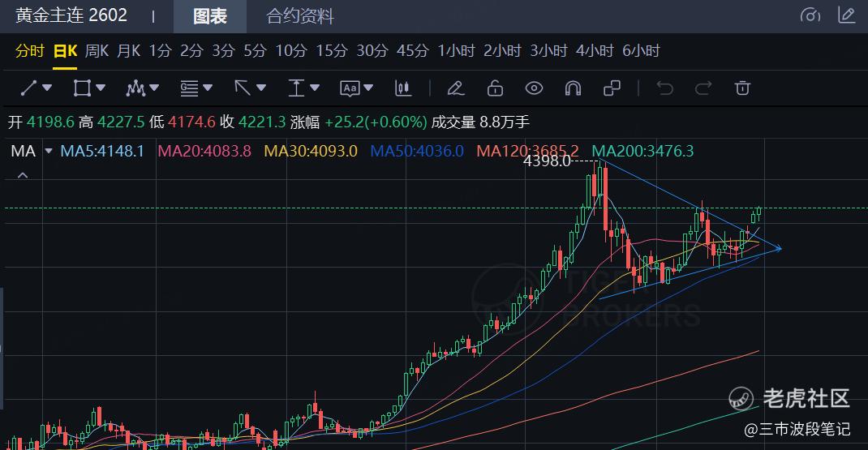Select the rectangle shape tool
Image resolution: width=868 pixels, height=450 pixels.
coord(82,88)
